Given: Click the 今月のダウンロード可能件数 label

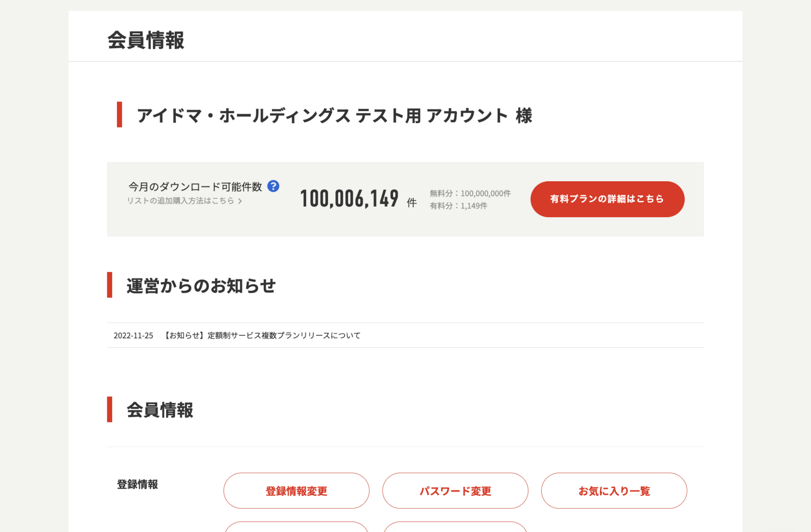Looking at the screenshot, I should [195, 187].
